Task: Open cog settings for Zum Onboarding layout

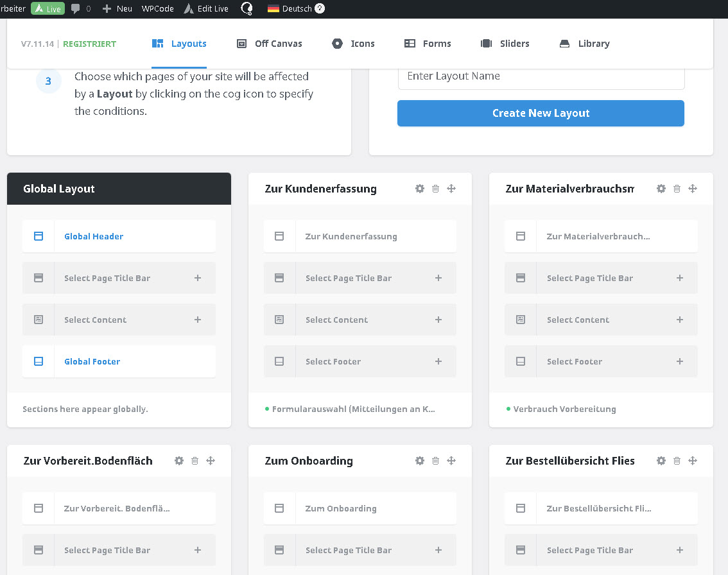Action: point(420,460)
